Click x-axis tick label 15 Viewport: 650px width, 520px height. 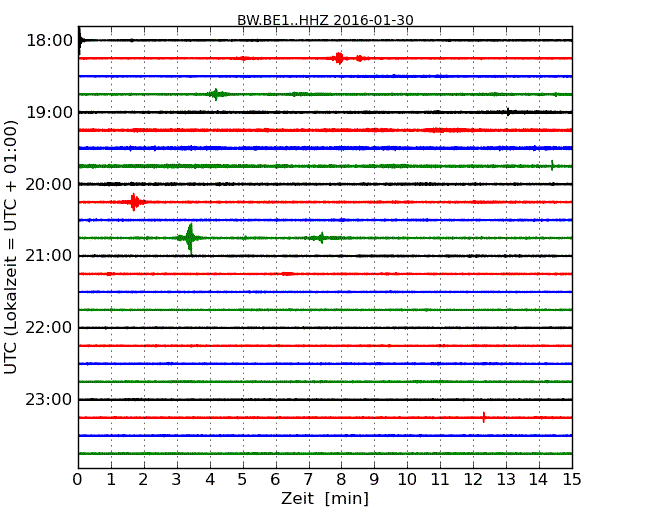click(572, 480)
